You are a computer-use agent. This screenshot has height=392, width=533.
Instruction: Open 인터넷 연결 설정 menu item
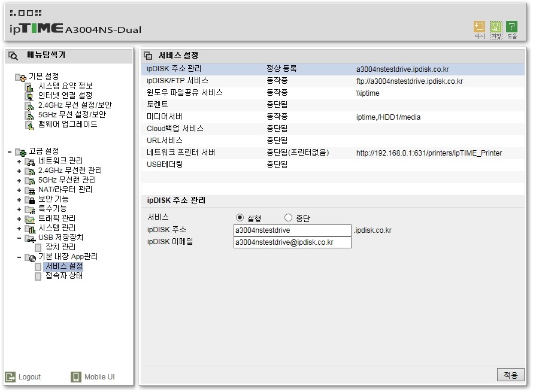tap(65, 95)
